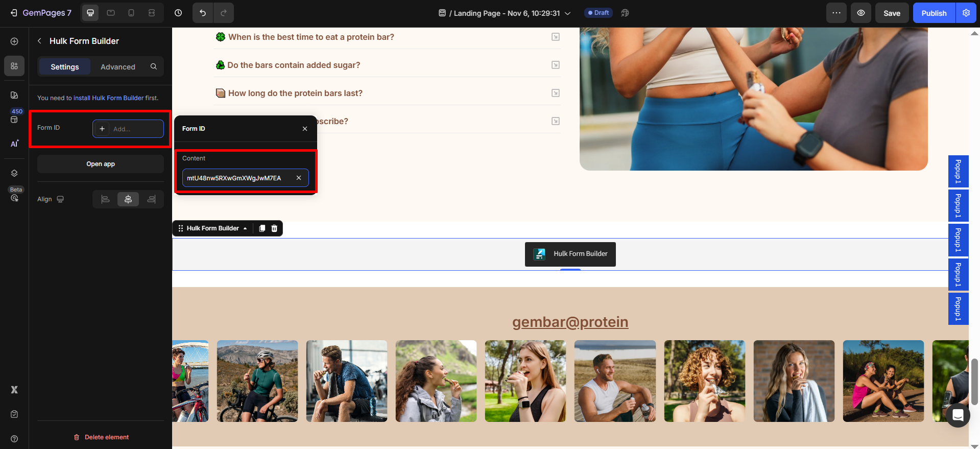Open the AI assistant icon beside Draft
Image resolution: width=980 pixels, height=449 pixels.
625,13
